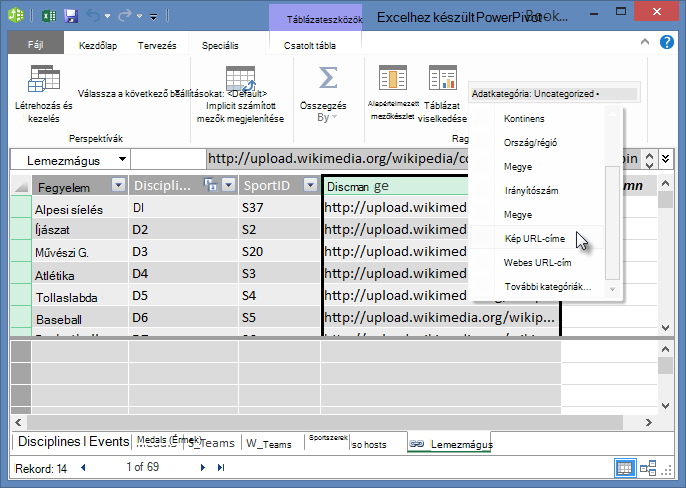Select the Alpesi síelés cell
This screenshot has width=686, height=488.
click(x=80, y=208)
